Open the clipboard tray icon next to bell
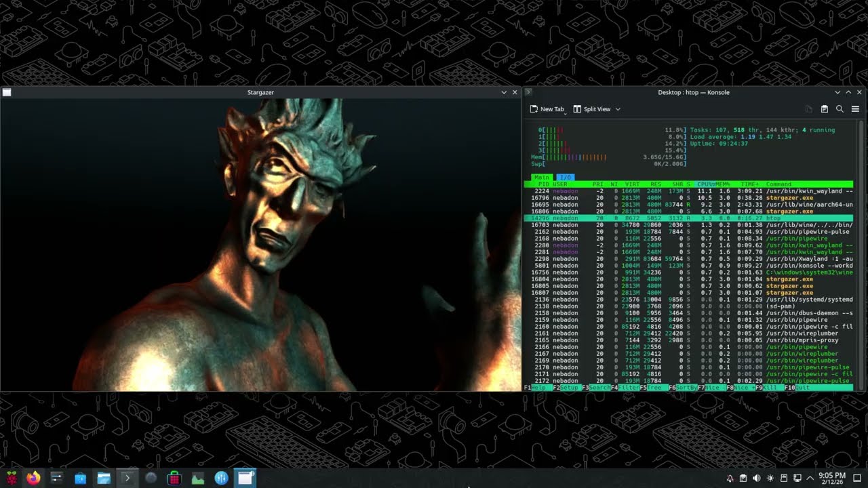The height and width of the screenshot is (488, 868). pyautogui.click(x=743, y=479)
